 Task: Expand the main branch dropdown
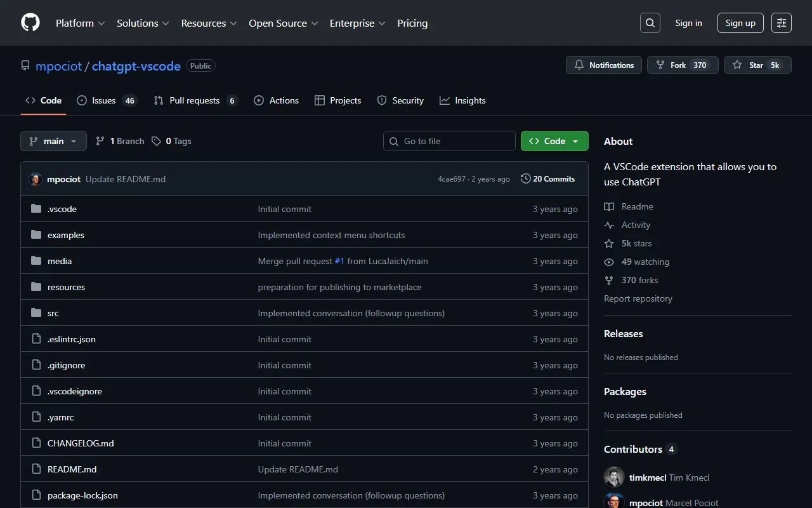(53, 141)
